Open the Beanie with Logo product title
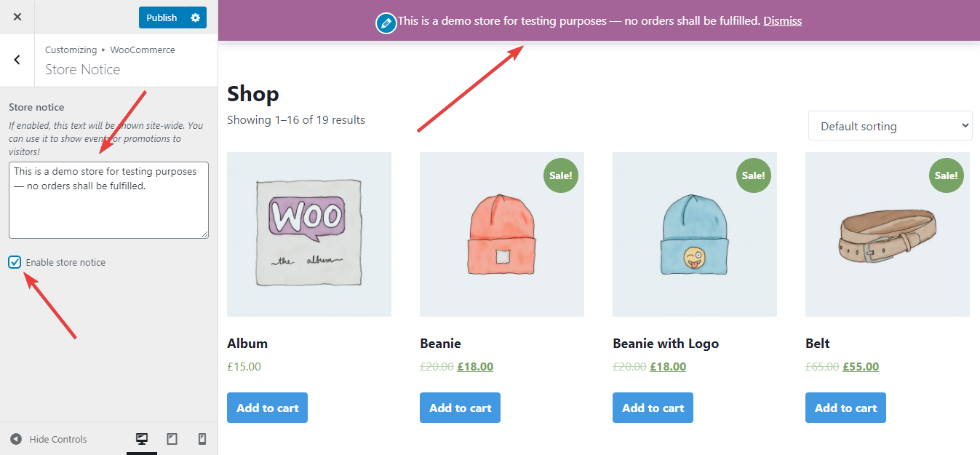 (666, 343)
